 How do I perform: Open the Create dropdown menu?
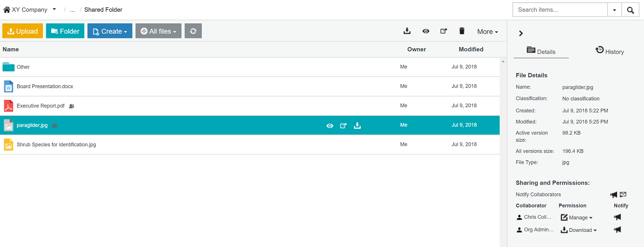tap(110, 31)
